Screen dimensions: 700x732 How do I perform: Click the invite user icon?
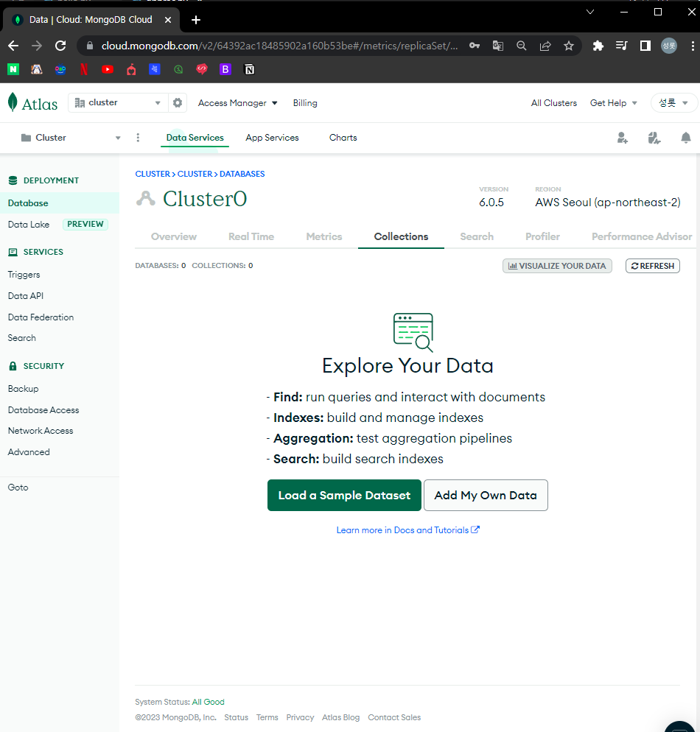point(623,138)
